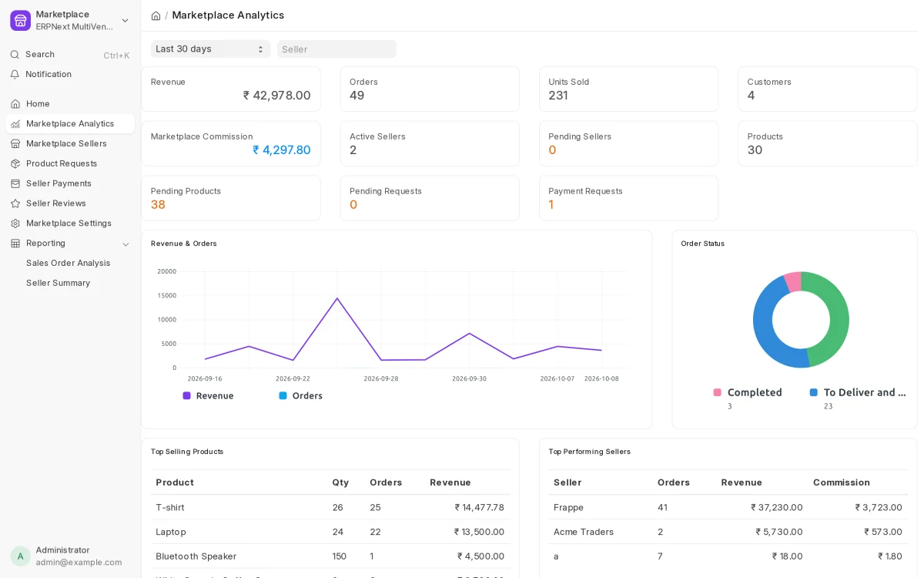Viewport: 924px width, 578px height.
Task: Click Frappe commission ₹ 3,723.00
Action: [x=879, y=508]
